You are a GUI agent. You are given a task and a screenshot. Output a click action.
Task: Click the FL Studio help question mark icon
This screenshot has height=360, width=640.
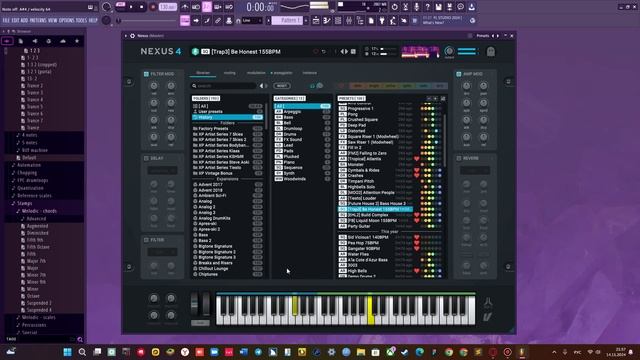click(x=427, y=7)
